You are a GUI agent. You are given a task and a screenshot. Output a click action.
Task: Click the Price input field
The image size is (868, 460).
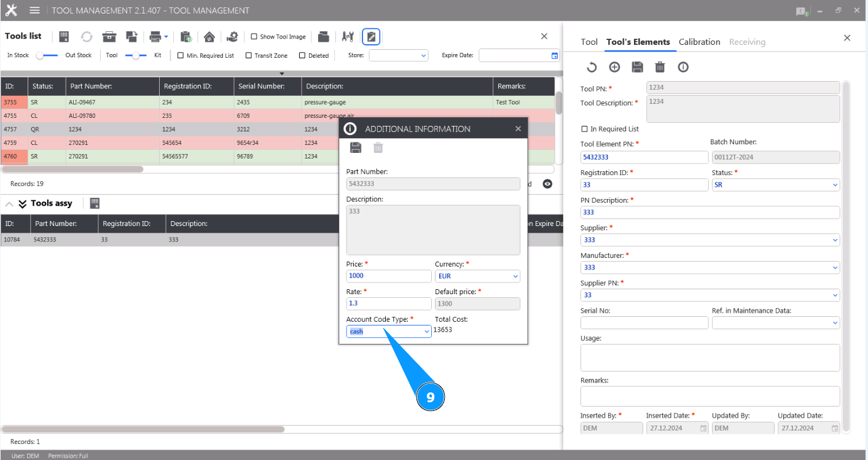(x=389, y=276)
